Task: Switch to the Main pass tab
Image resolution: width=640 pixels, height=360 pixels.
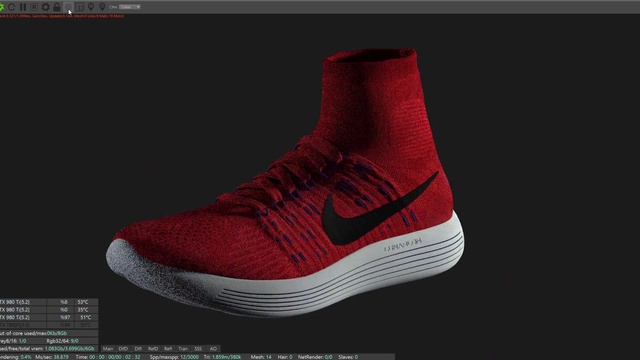Action: [x=108, y=349]
